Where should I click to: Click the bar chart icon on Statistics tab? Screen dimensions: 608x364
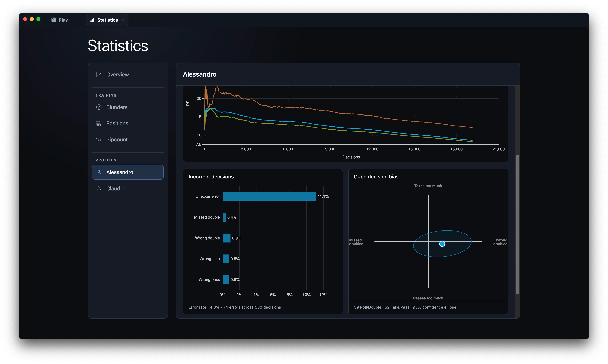click(92, 20)
